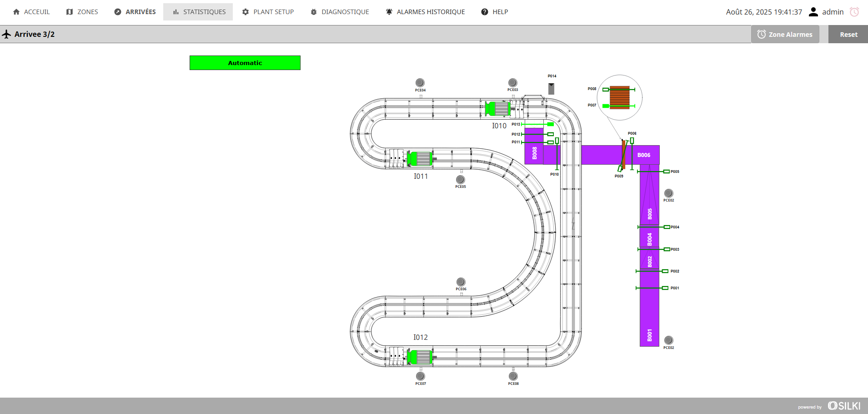Open the admin user account
Image resolution: width=868 pixels, height=414 pixels.
826,12
